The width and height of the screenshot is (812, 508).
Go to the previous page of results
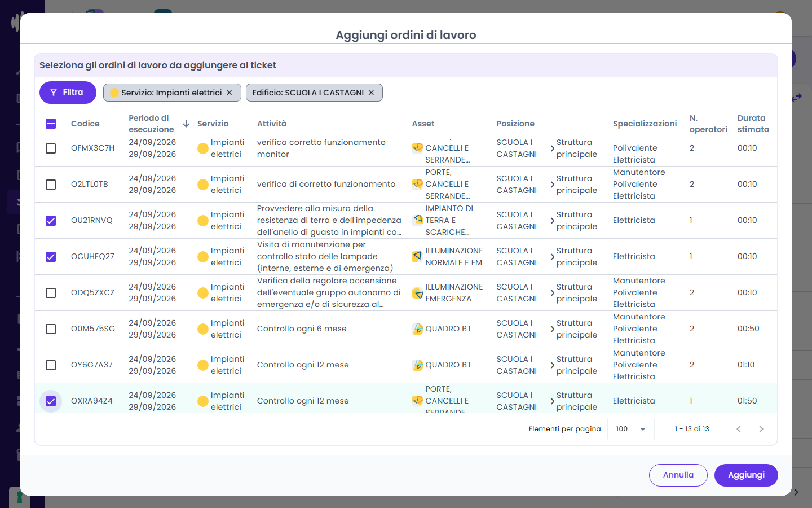coord(739,429)
